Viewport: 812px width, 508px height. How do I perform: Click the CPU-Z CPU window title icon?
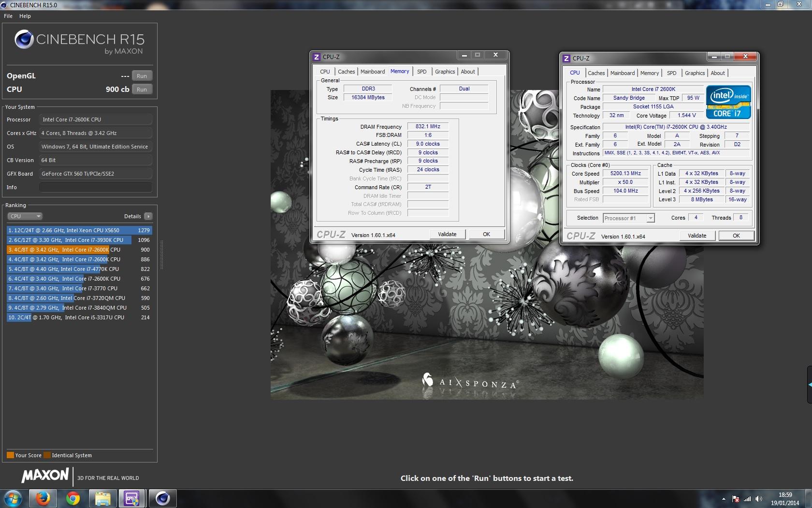click(x=566, y=58)
